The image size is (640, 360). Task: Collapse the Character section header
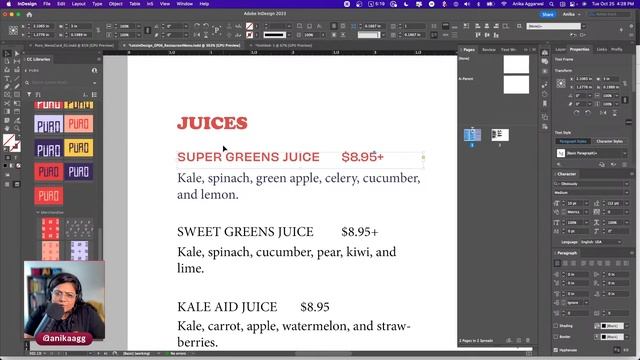coord(566,174)
